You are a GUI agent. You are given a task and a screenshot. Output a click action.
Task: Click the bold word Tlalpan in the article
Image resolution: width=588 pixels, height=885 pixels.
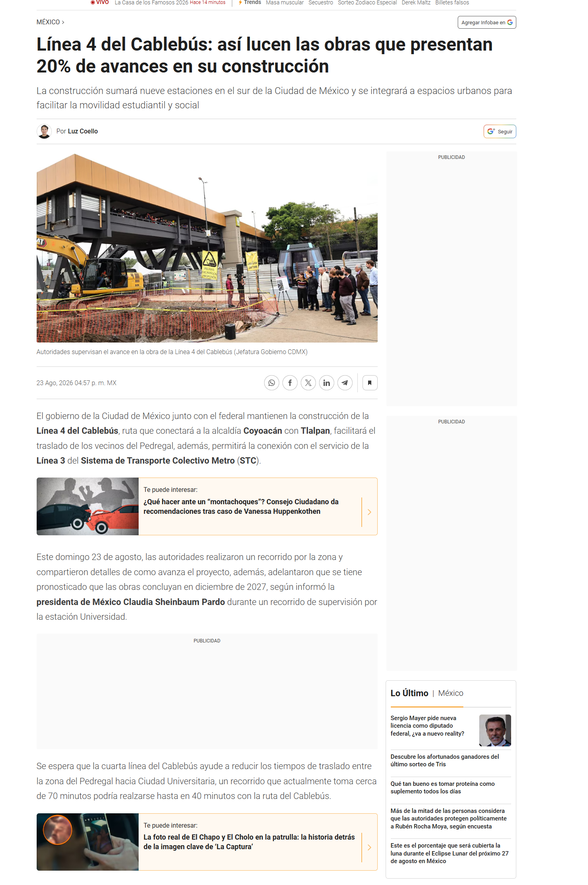point(315,431)
